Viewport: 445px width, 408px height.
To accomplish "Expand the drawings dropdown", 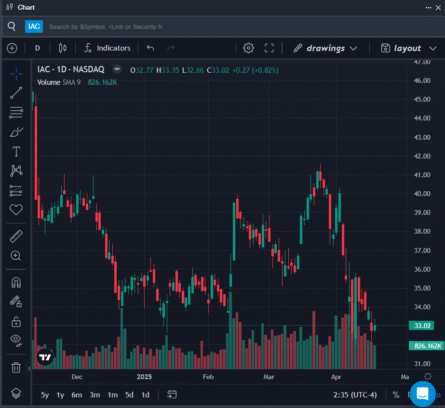I will coord(325,48).
